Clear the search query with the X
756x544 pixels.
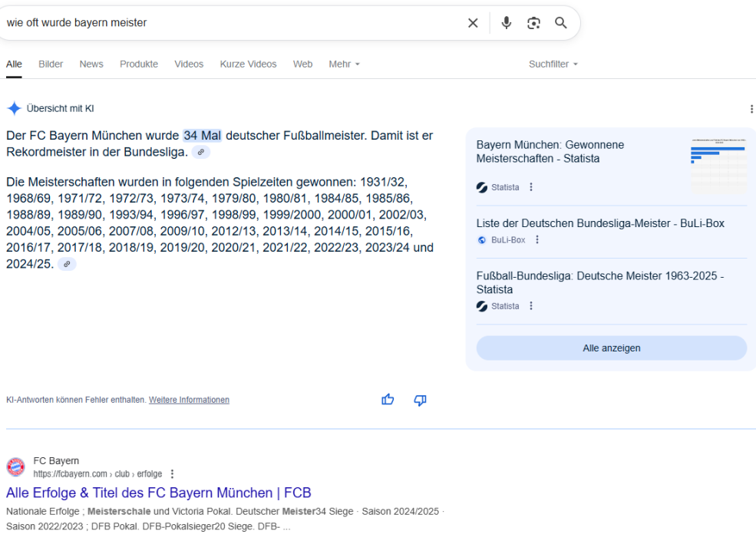[x=473, y=23]
